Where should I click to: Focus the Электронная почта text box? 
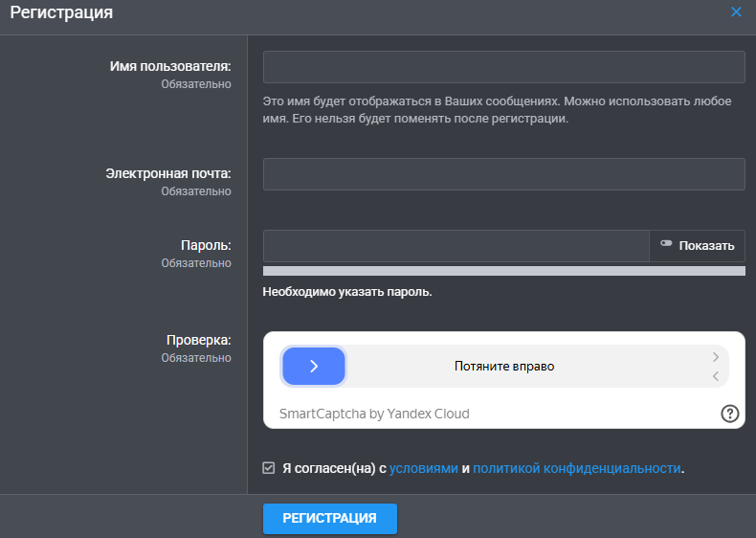tap(503, 174)
